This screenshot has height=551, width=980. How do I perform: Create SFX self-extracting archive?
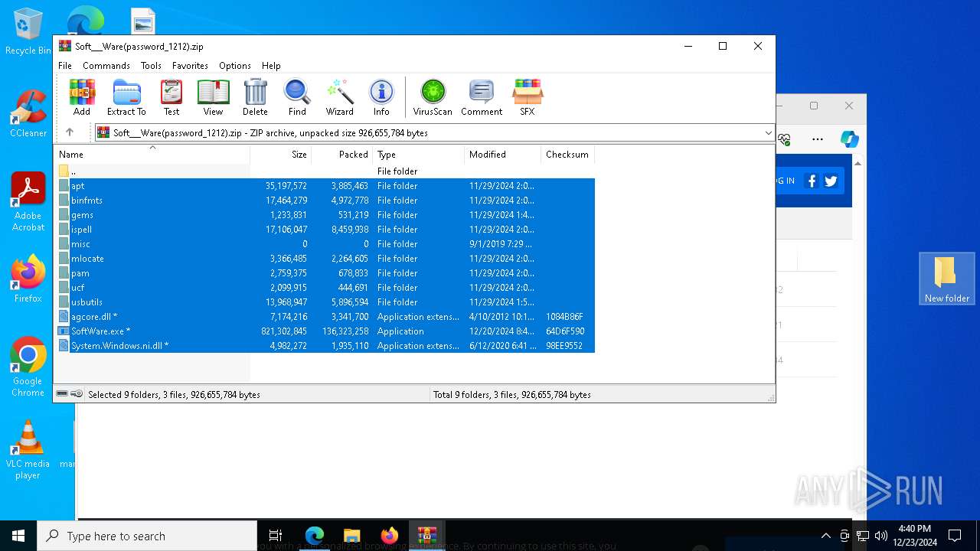click(x=528, y=97)
